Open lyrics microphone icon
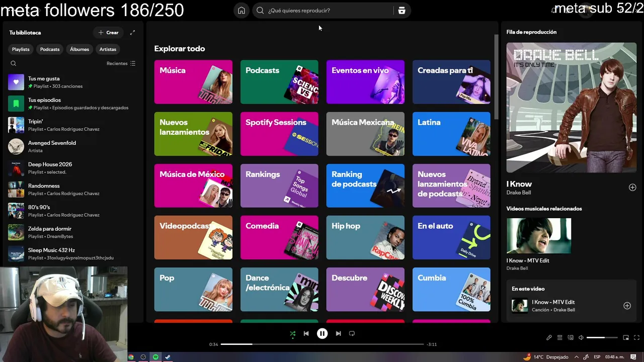This screenshot has height=362, width=644. 549,338
